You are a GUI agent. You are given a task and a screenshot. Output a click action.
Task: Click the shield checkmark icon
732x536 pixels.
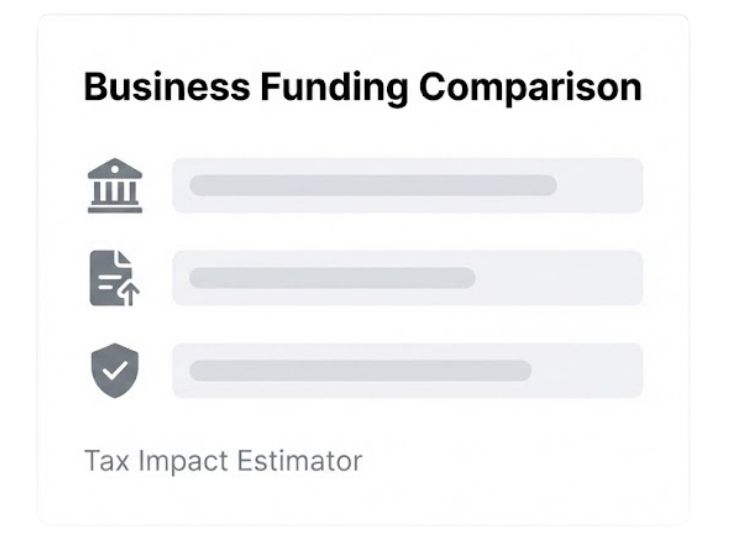click(115, 371)
